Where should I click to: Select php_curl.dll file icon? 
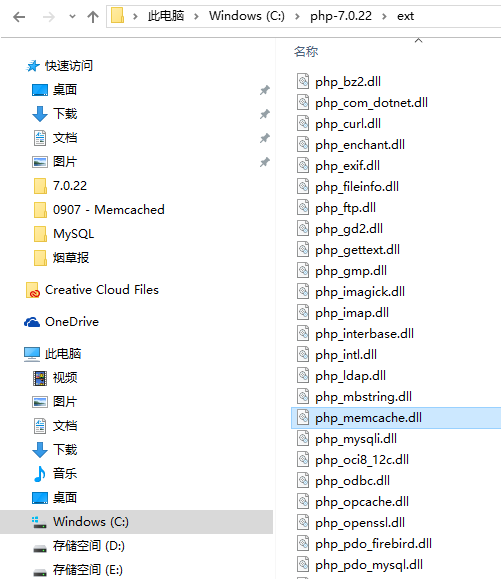303,123
